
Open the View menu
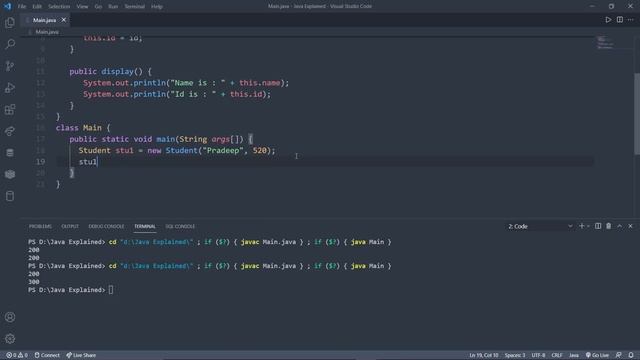[x=82, y=7]
